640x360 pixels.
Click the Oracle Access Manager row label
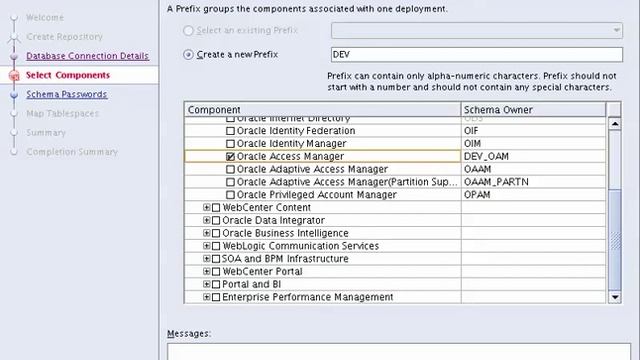(290, 156)
